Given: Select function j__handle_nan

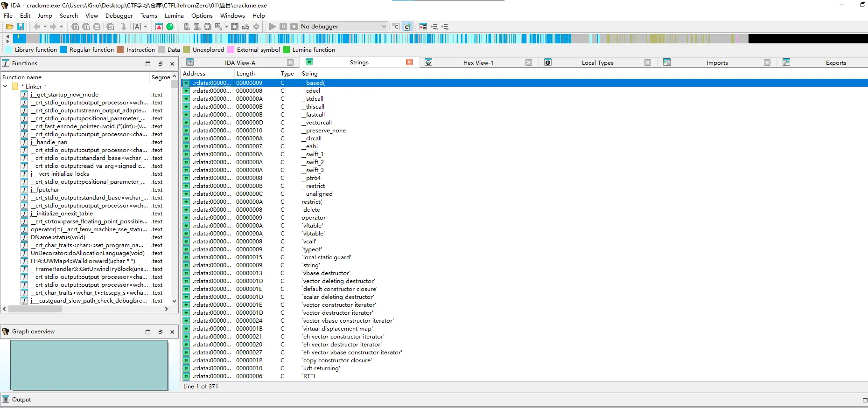Looking at the screenshot, I should click(x=49, y=142).
